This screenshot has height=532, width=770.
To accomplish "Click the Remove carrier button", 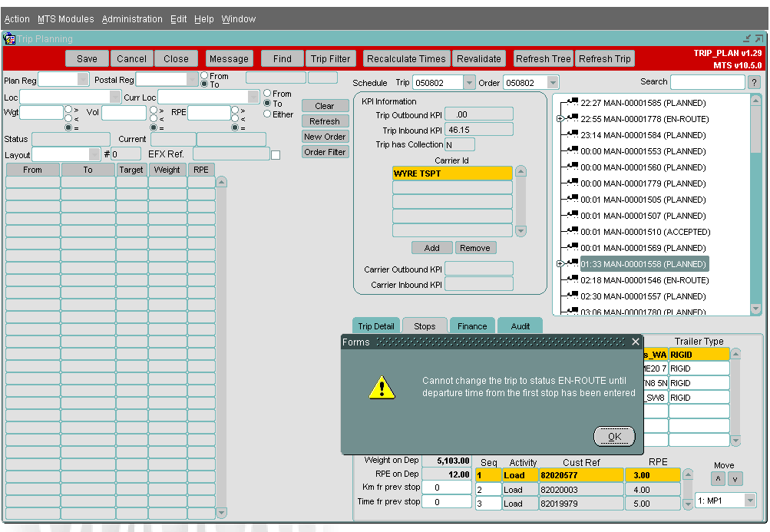I will (x=475, y=248).
